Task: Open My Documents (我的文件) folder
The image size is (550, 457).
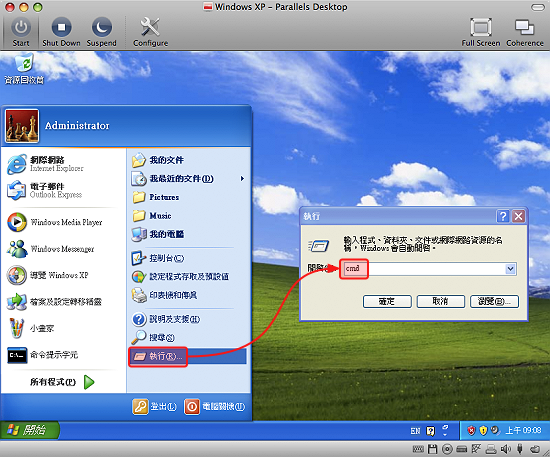Action: click(158, 160)
